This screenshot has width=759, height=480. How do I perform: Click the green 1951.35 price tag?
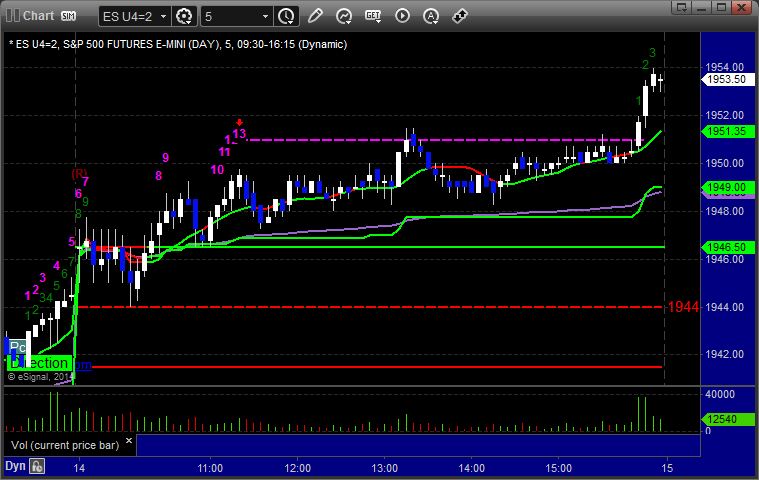pyautogui.click(x=727, y=131)
